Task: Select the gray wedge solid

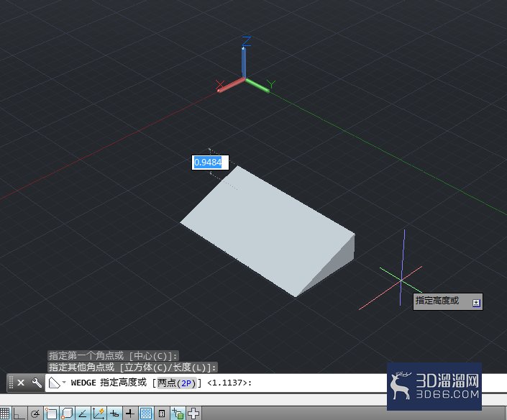Action: pyautogui.click(x=268, y=232)
